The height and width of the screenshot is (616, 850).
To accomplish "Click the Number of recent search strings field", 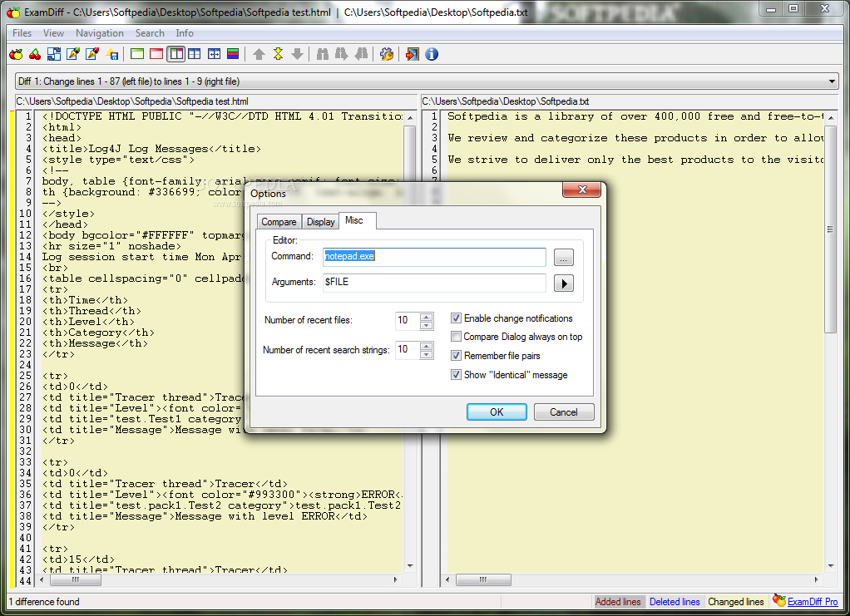I will [x=408, y=349].
